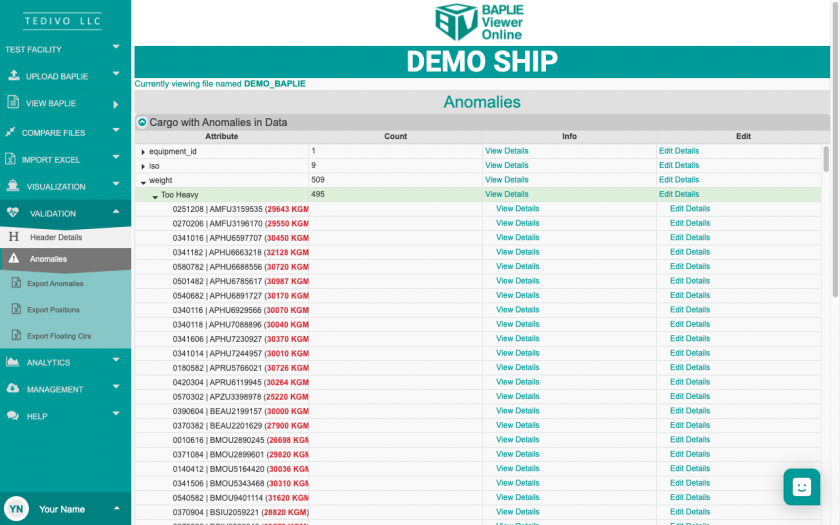View Details for container BEAU2199157

tap(518, 411)
